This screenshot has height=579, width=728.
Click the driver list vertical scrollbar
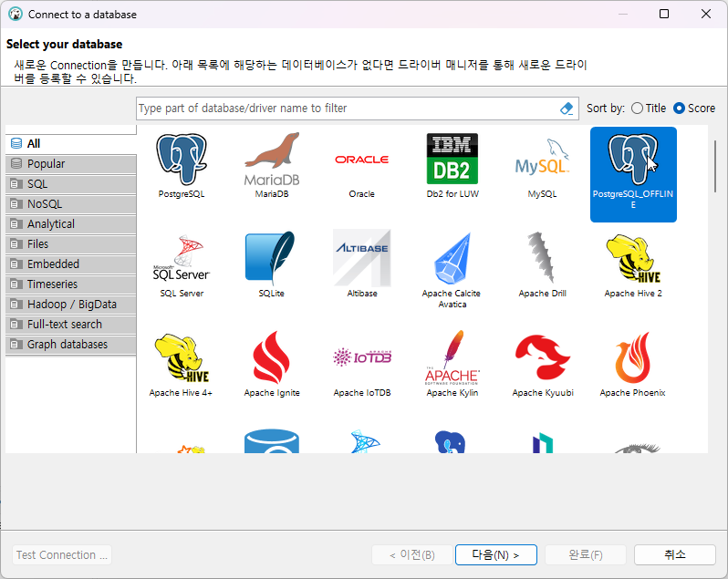click(x=715, y=166)
